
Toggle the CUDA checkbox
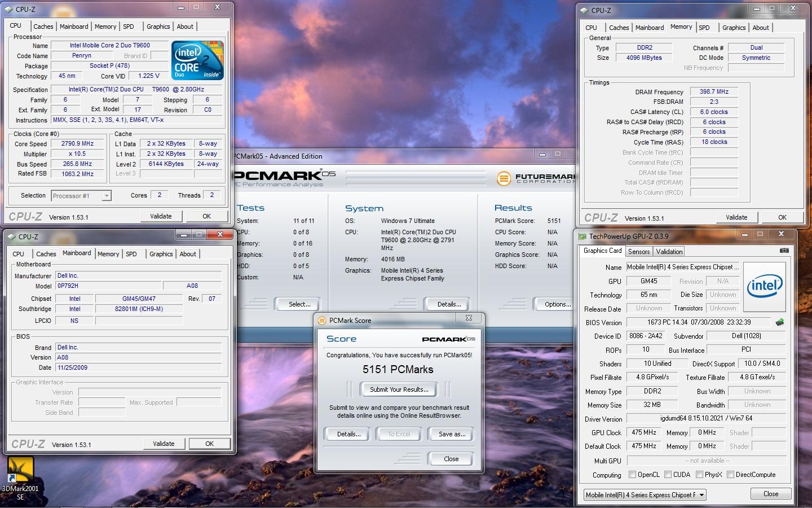[x=668, y=475]
